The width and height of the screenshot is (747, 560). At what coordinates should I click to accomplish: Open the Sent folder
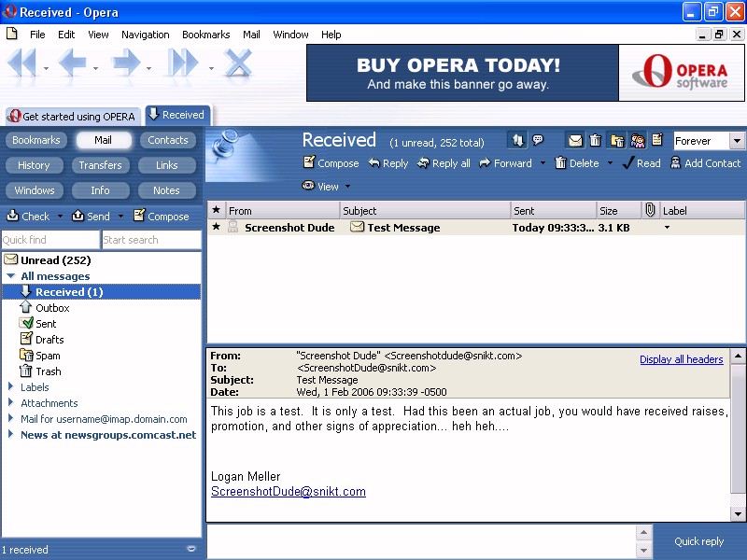38,324
